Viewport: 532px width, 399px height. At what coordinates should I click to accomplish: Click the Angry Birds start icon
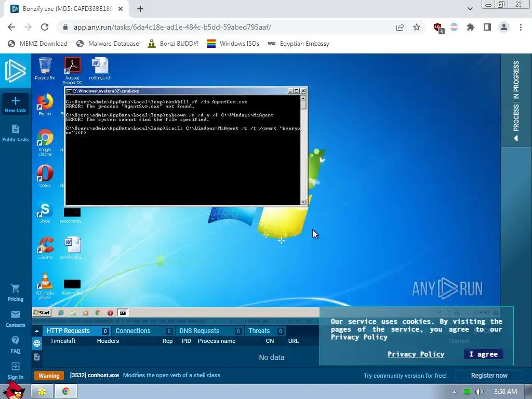[14, 390]
